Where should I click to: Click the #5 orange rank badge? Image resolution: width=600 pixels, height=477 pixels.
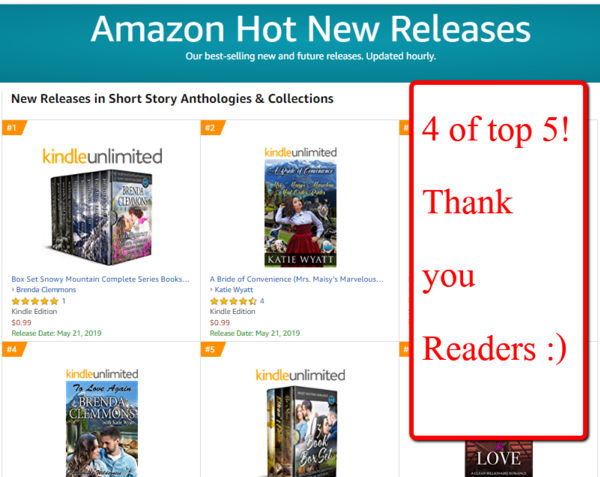(x=212, y=349)
